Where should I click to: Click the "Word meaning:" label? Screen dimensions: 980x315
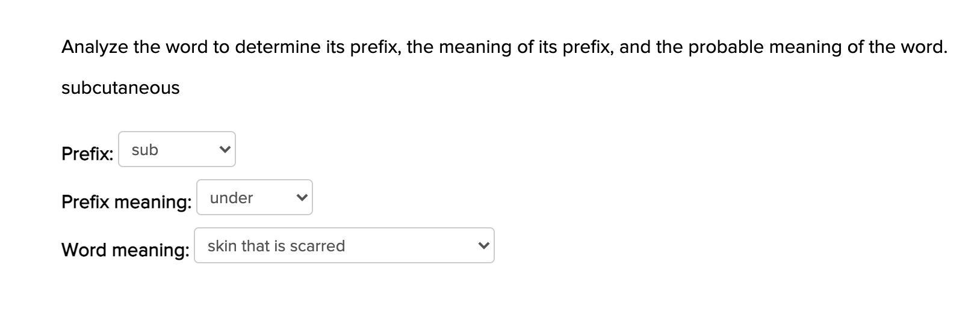[x=125, y=250]
